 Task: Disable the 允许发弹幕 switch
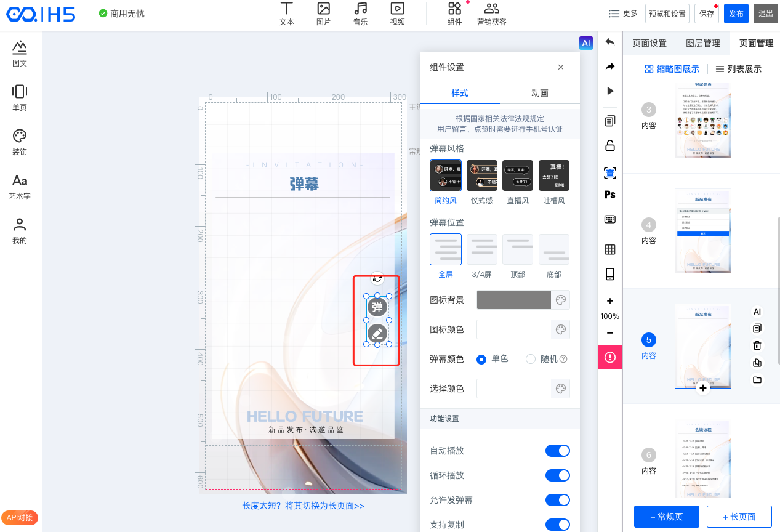point(558,500)
